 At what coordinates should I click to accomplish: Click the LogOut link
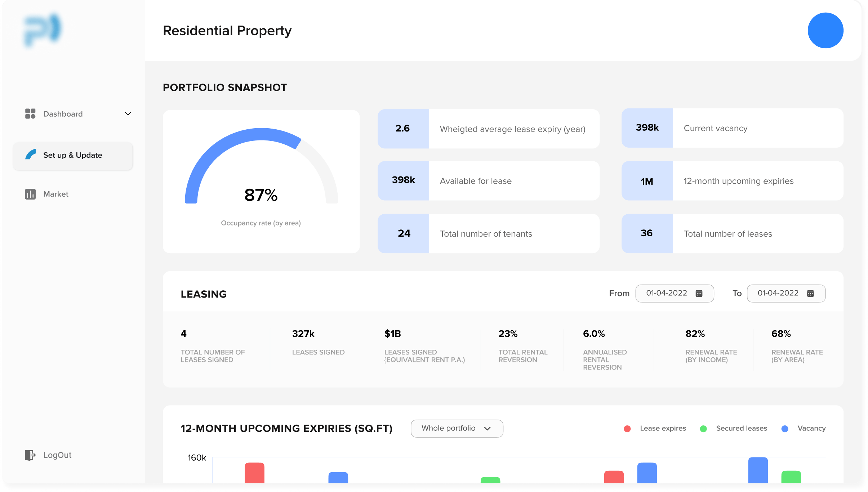click(57, 455)
